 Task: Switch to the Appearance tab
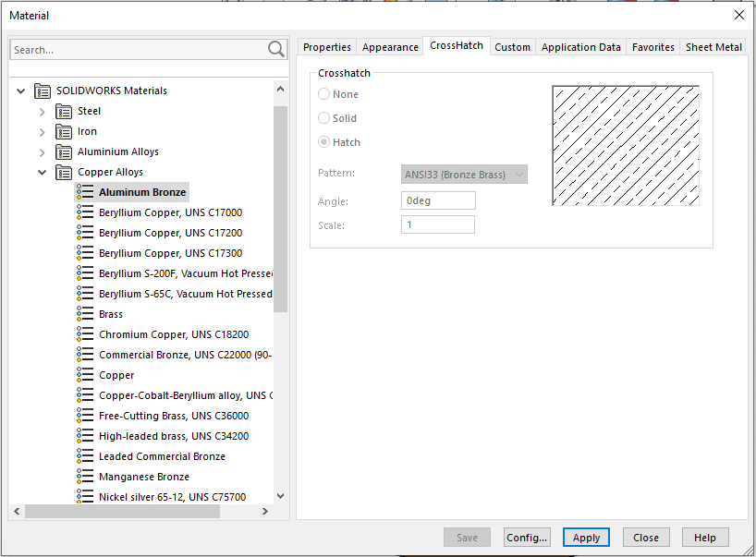[x=390, y=46]
